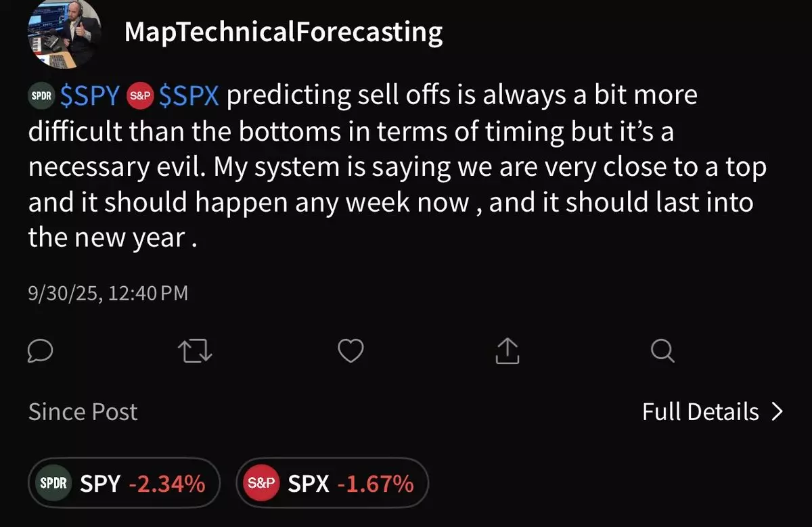The image size is (812, 527).
Task: Click the Since Post label
Action: (x=83, y=412)
